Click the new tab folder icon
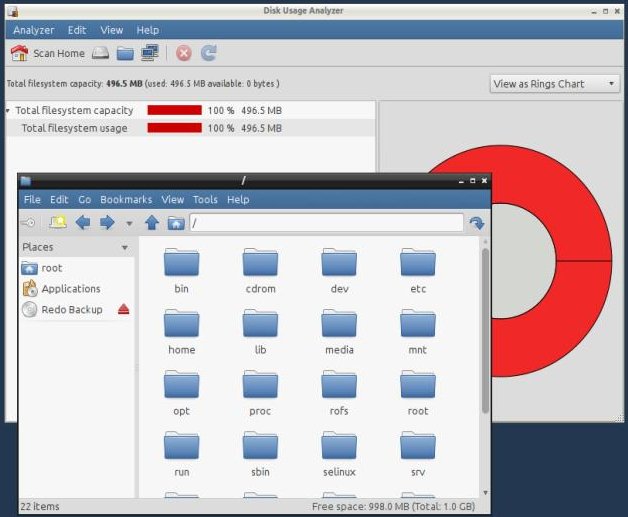628x517 pixels. click(57, 222)
